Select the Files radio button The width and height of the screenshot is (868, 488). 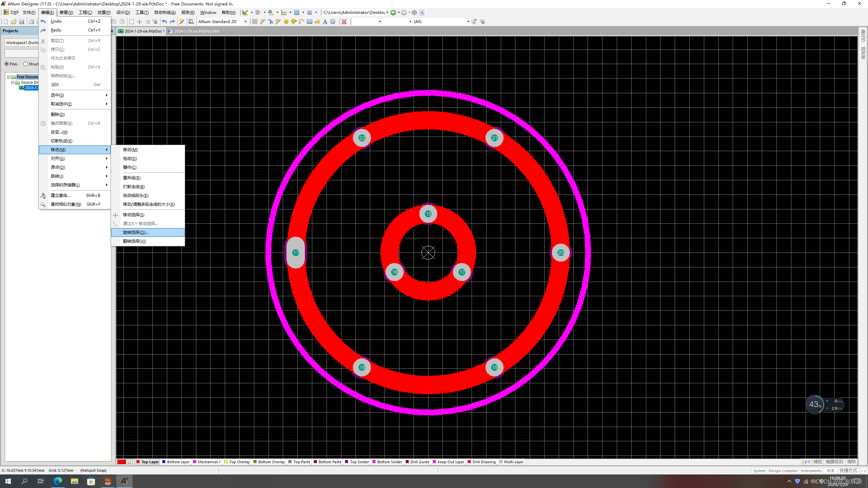click(7, 64)
